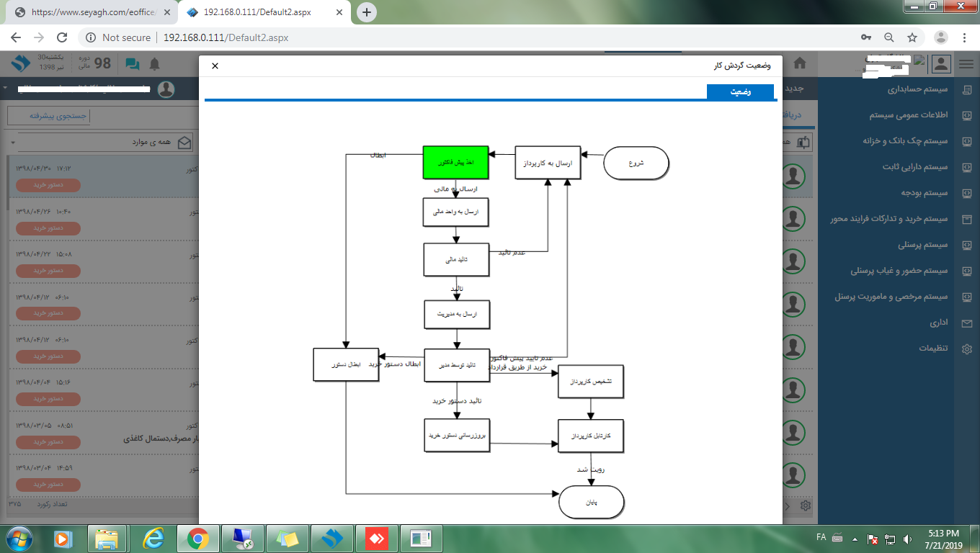Image resolution: width=980 pixels, height=553 pixels.
Task: Click the bookmark star in address bar
Action: [x=912, y=37]
